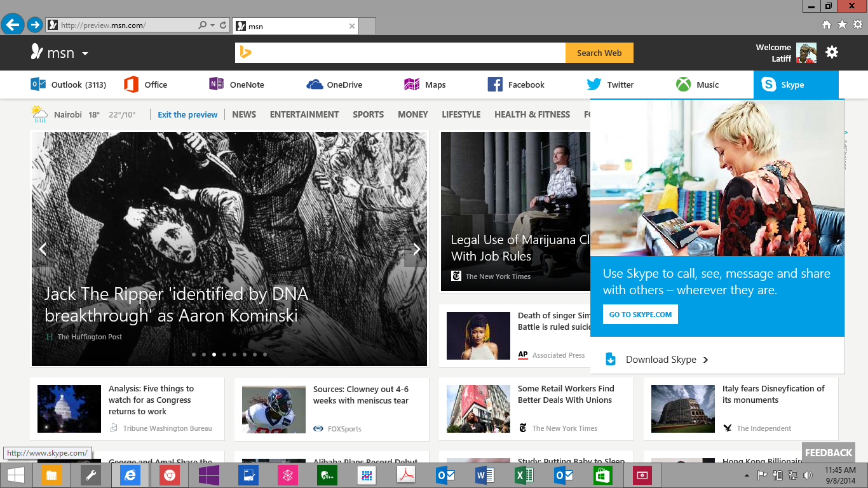The image size is (868, 488).
Task: Close the msn browser tab
Action: click(352, 26)
